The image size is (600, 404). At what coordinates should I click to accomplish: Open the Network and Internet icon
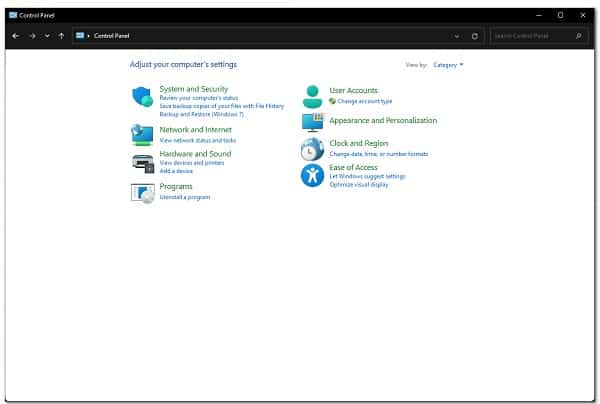[142, 135]
